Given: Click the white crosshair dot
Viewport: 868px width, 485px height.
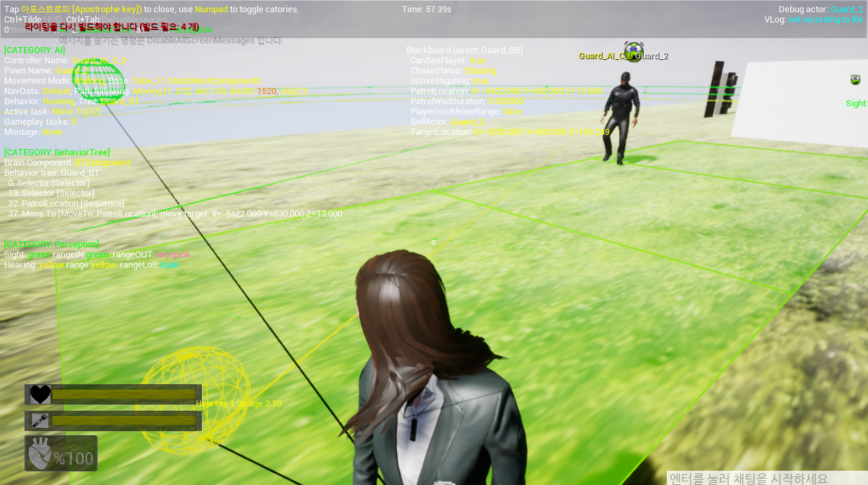Looking at the screenshot, I should [x=434, y=242].
